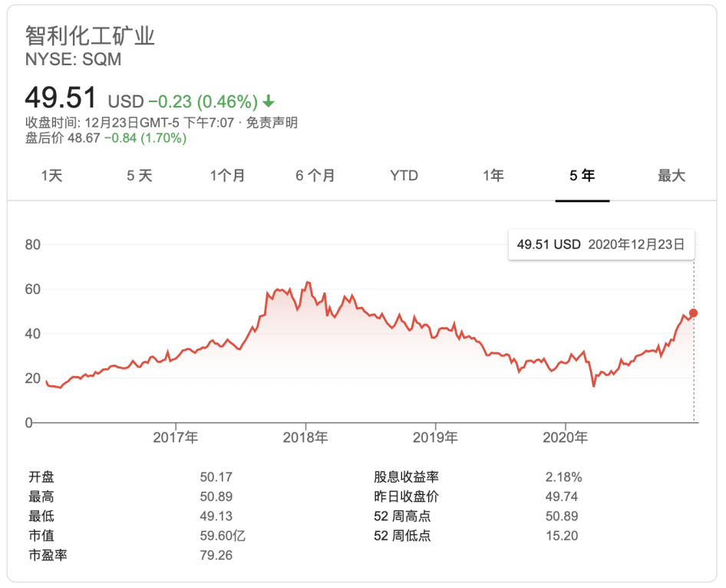Select the 5 天 time range tab
The height and width of the screenshot is (588, 726).
click(140, 176)
